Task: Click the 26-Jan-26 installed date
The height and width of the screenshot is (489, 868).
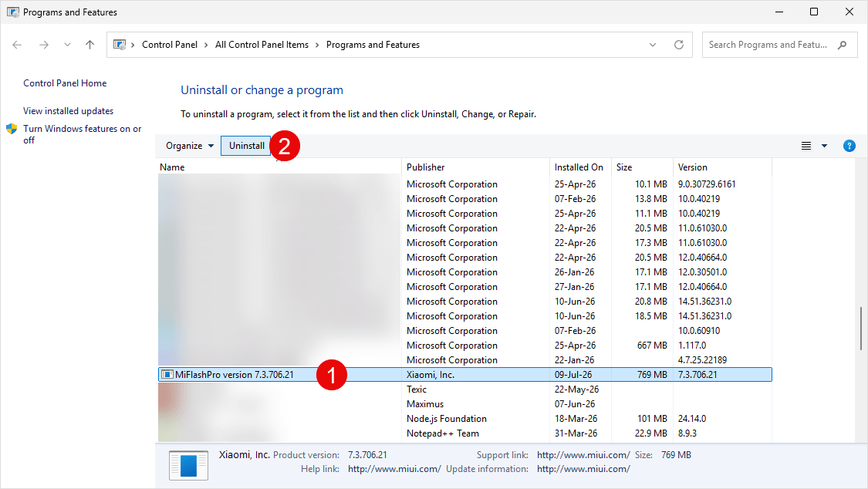Action: click(574, 272)
